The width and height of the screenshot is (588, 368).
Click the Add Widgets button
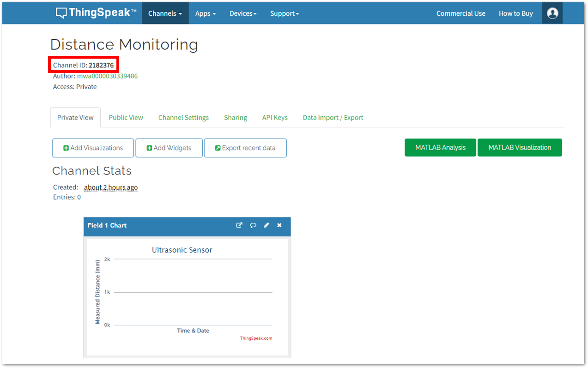coord(169,148)
